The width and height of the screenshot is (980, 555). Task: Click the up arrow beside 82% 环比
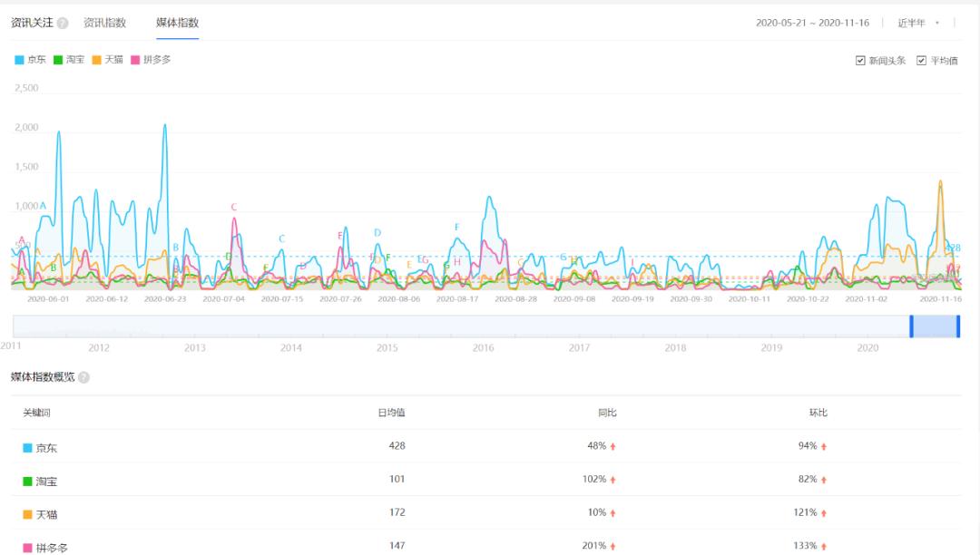[824, 480]
